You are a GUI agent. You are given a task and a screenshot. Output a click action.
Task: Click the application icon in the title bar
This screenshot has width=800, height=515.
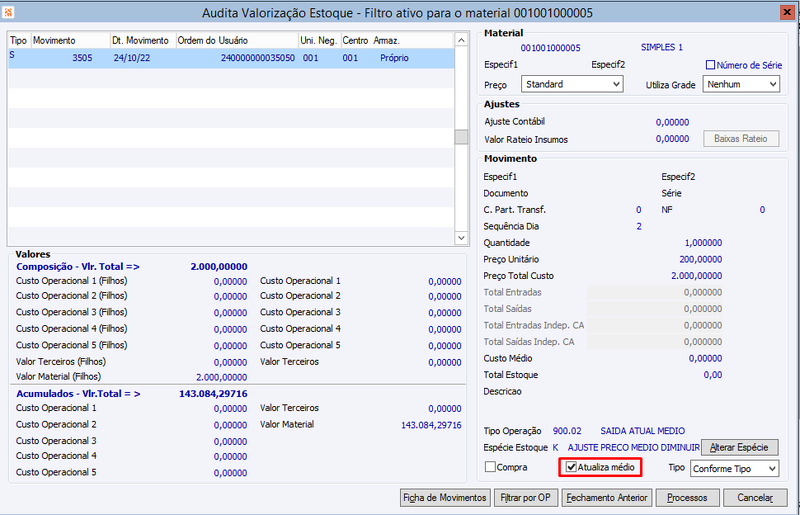[x=8, y=12]
